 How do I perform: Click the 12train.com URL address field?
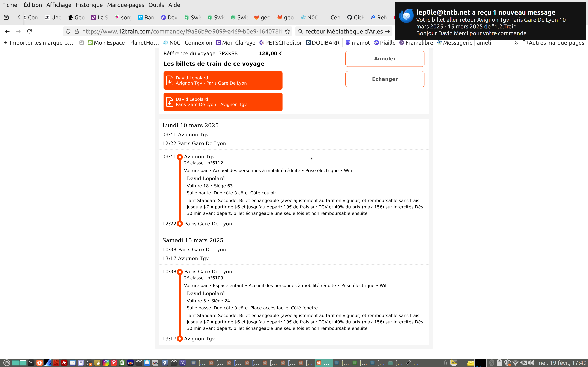pos(181,31)
